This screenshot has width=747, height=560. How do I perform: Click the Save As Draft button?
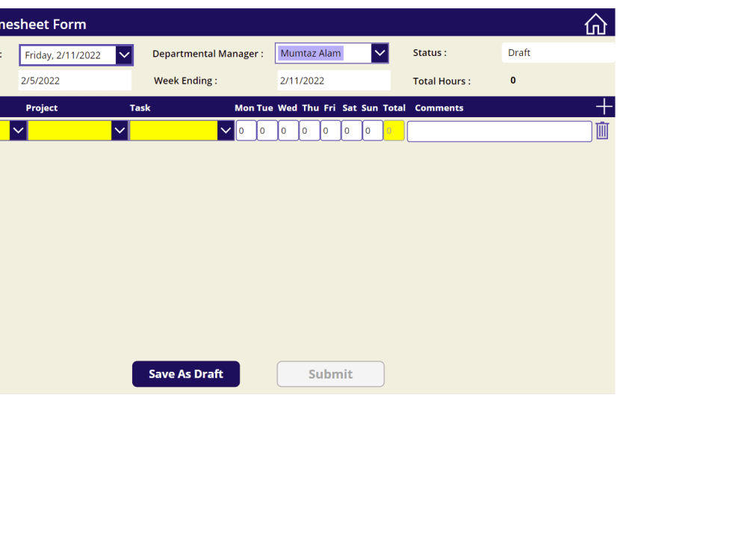(x=185, y=373)
